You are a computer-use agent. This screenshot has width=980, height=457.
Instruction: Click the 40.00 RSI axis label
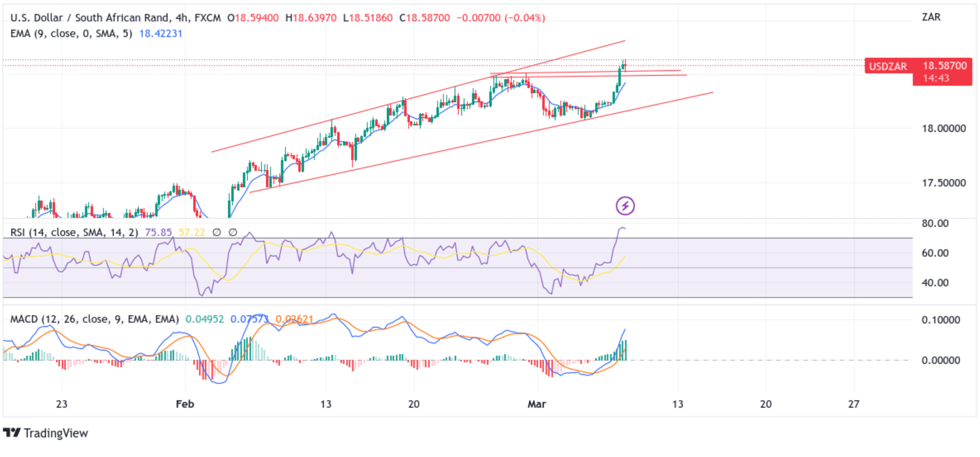click(x=935, y=283)
